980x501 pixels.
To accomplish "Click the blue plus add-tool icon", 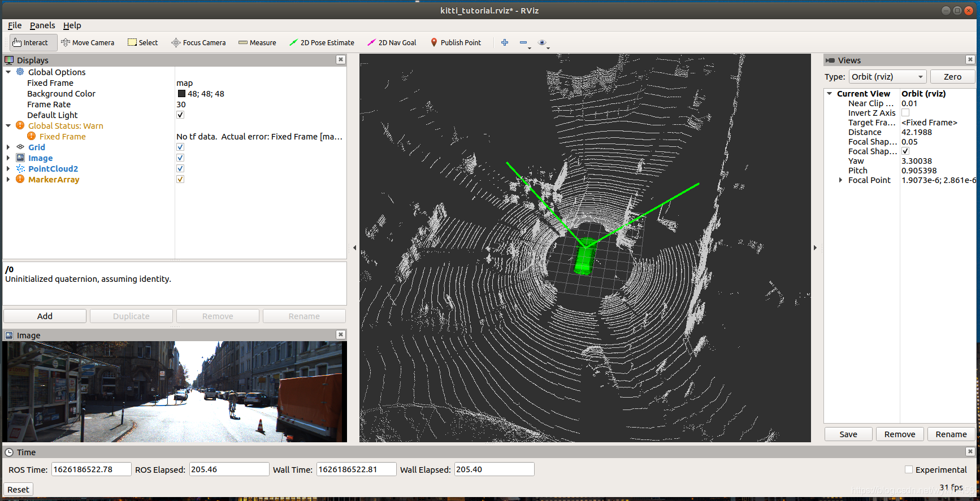I will (x=505, y=42).
